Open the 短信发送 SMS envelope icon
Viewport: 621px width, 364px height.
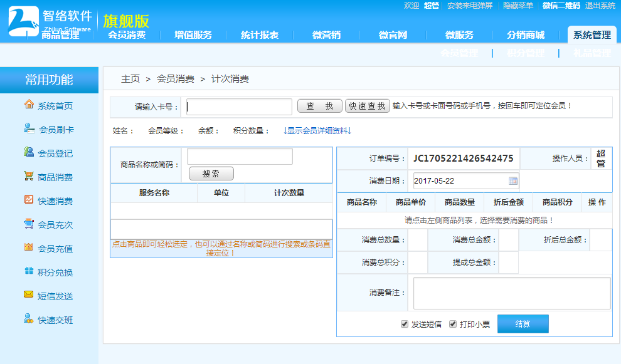29,296
